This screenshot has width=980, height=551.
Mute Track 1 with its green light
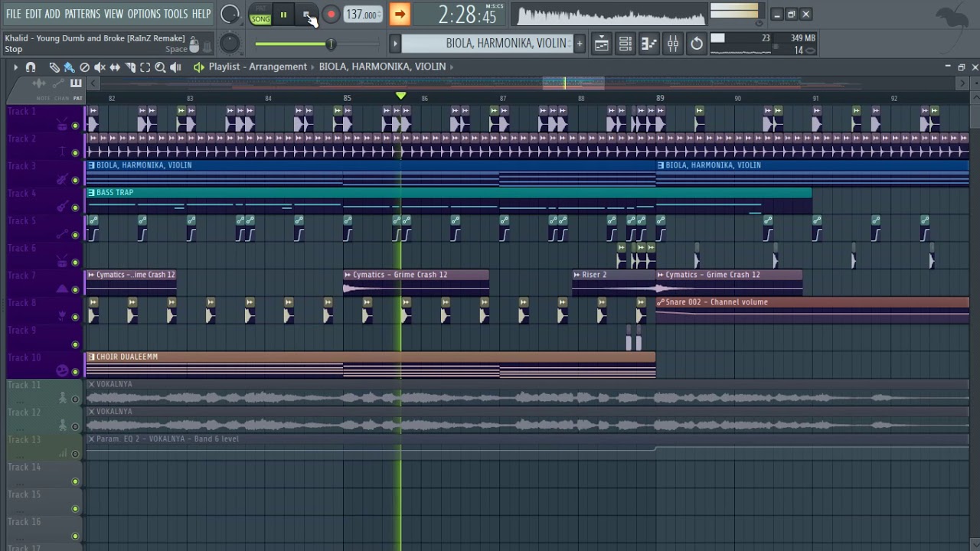75,126
